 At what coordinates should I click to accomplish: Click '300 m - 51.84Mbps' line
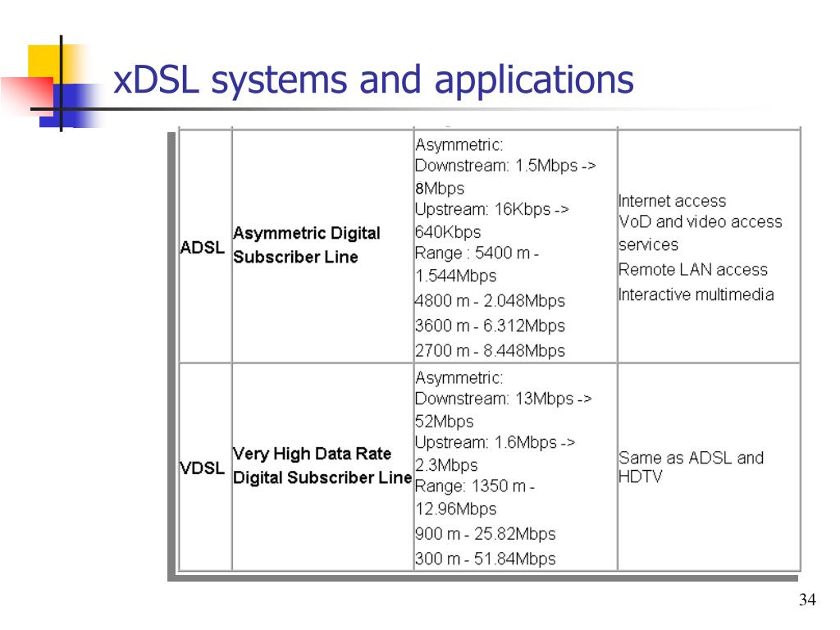pyautogui.click(x=486, y=559)
